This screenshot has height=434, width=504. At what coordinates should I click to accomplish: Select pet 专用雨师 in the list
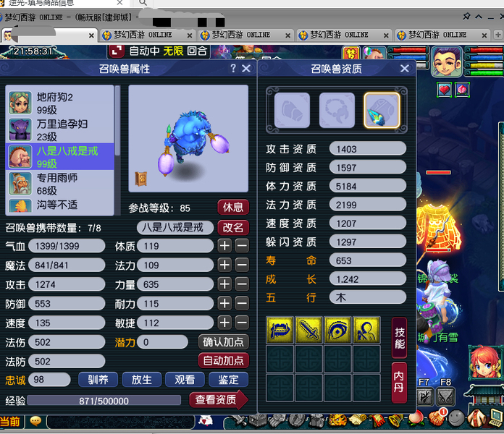pyautogui.click(x=60, y=184)
